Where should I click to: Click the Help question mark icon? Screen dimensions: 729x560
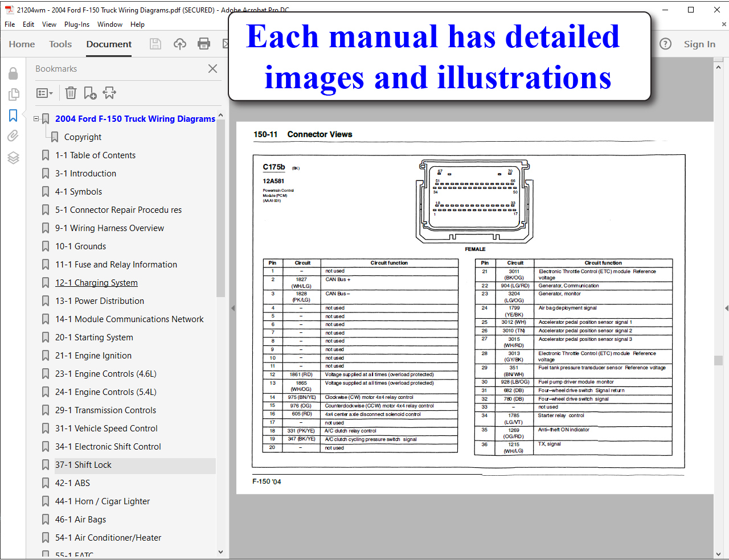[x=665, y=44]
